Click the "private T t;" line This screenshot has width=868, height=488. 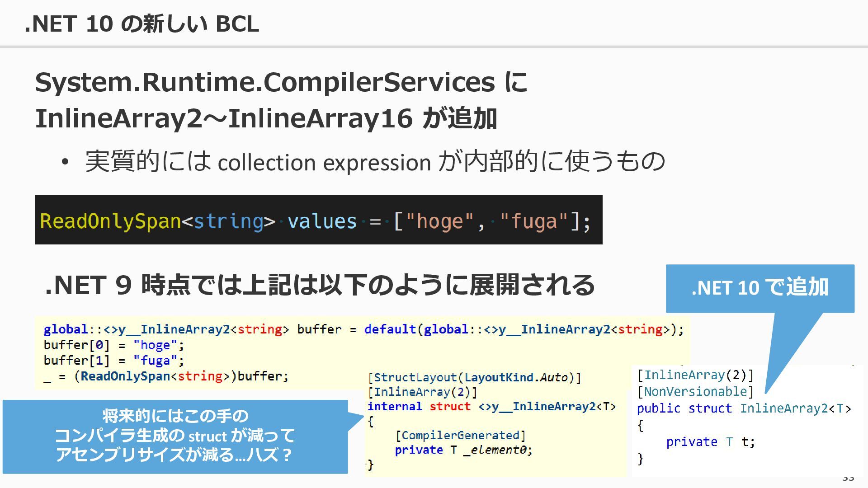[711, 441]
